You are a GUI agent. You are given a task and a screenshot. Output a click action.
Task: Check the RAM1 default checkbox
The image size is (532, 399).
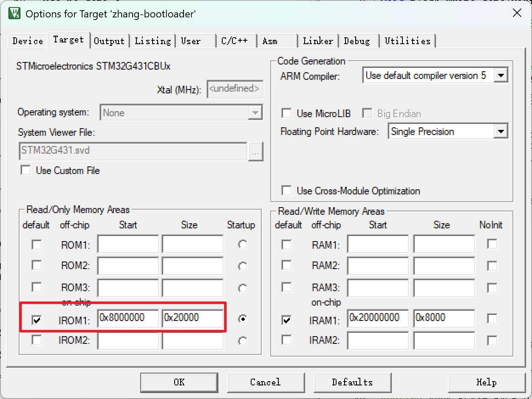point(287,244)
